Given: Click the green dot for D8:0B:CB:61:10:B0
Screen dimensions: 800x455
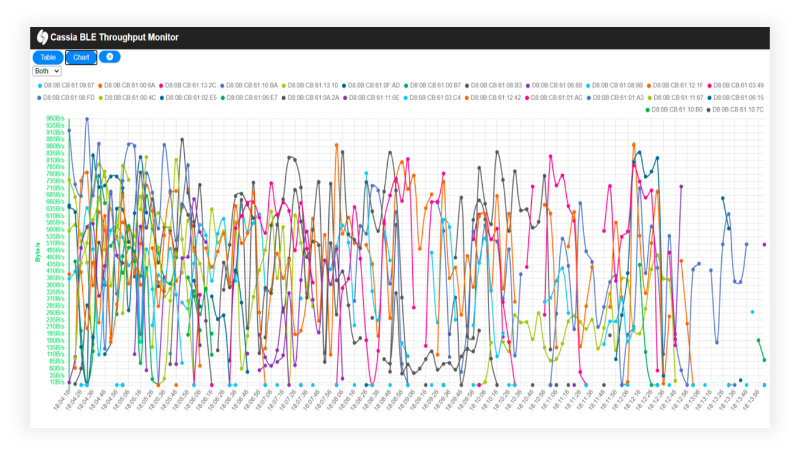Looking at the screenshot, I should coord(648,109).
